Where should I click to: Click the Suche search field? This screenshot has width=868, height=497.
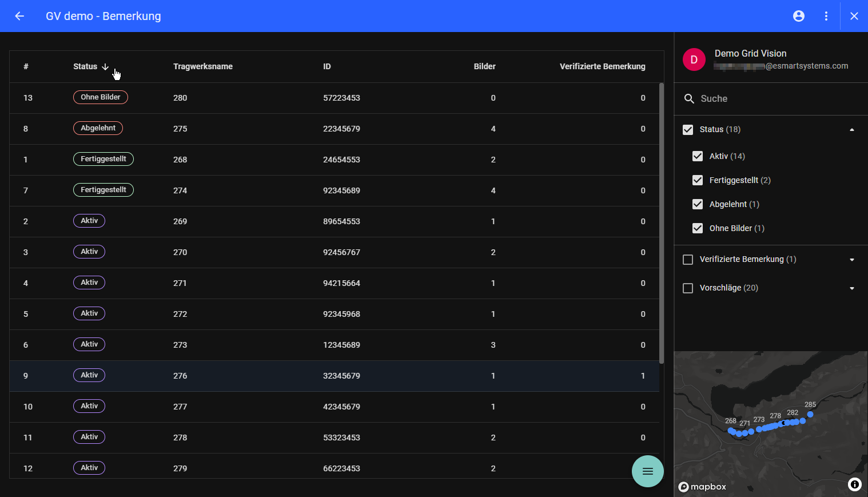click(x=772, y=99)
